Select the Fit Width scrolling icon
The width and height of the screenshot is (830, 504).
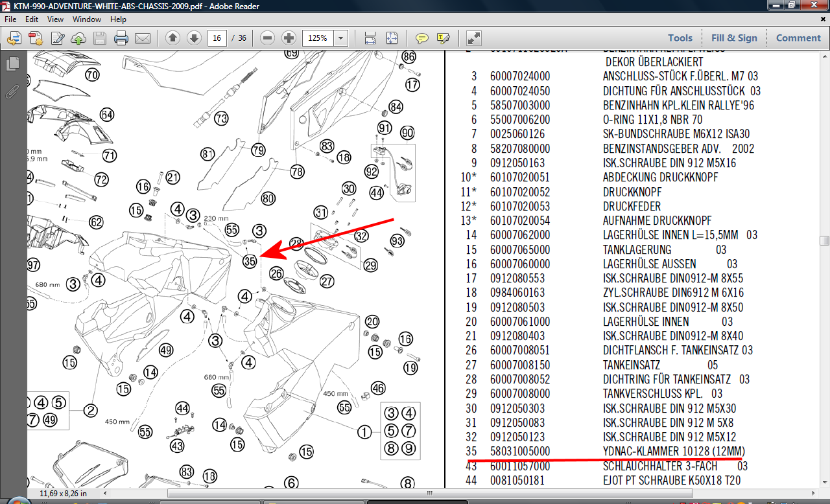coord(370,38)
